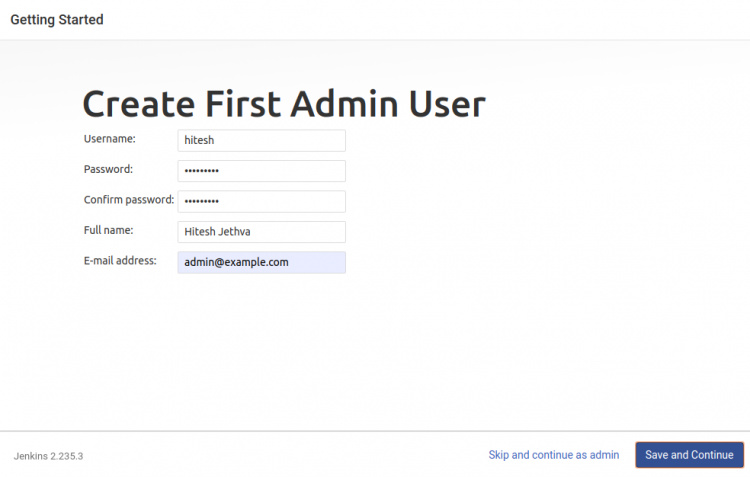The image size is (750, 477).
Task: Click the Full name text box
Action: 261,232
